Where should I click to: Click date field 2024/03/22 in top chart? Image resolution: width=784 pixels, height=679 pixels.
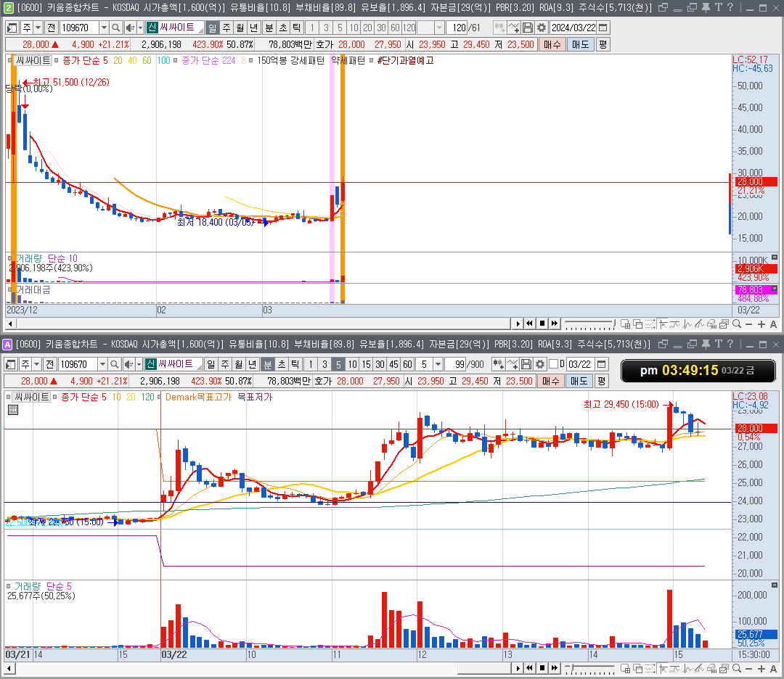[x=573, y=28]
